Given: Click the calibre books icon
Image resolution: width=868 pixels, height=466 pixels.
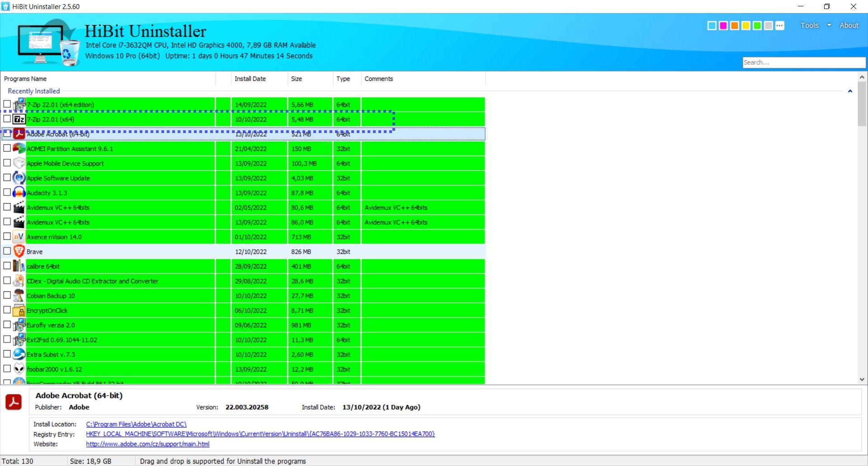Looking at the screenshot, I should point(19,266).
